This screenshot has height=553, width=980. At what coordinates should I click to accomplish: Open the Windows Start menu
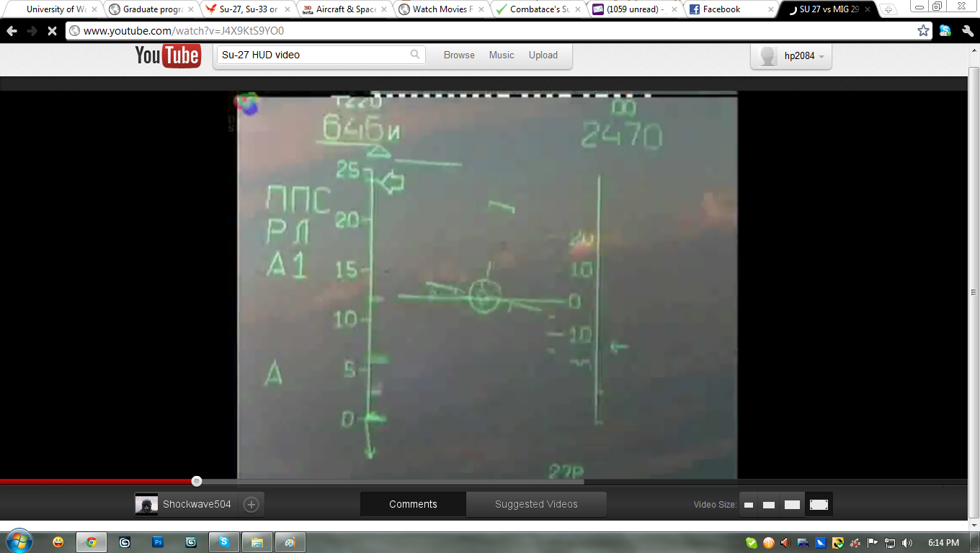pos(18,542)
